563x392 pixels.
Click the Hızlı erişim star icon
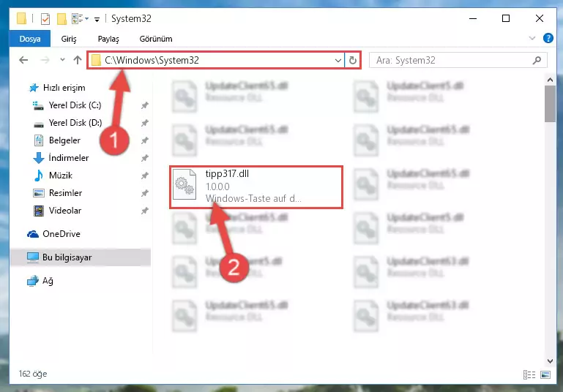[x=34, y=88]
